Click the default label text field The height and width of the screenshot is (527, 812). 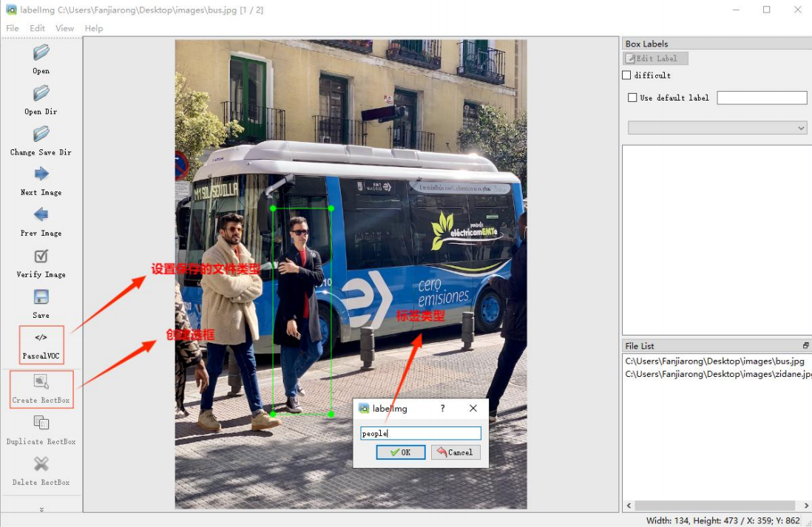pyautogui.click(x=762, y=98)
